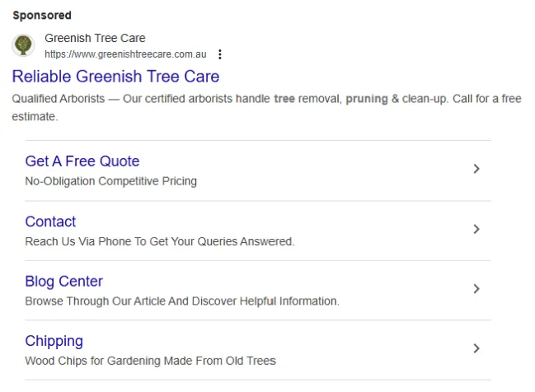Open the three-dot ad options menu
This screenshot has width=535, height=392.
click(x=219, y=54)
